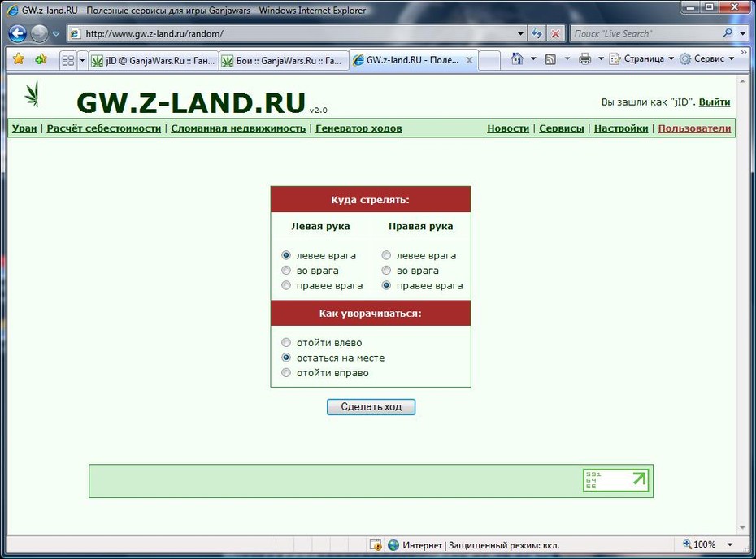Select остаться на месте dodge option

pyautogui.click(x=286, y=357)
